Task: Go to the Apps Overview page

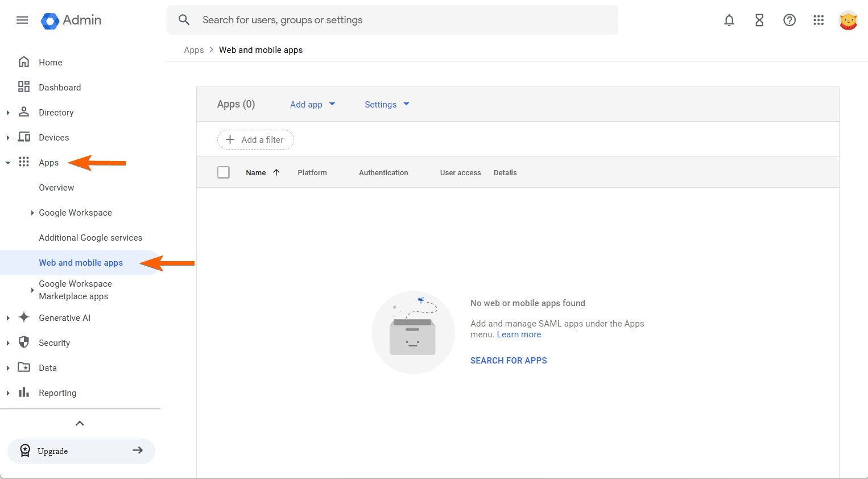Action: pos(56,188)
